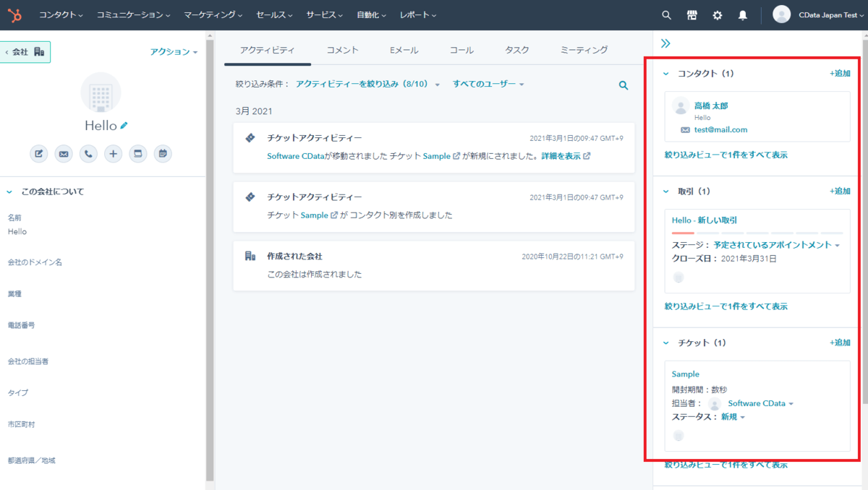Switch to the ミーティング tab
868x490 pixels.
click(584, 50)
